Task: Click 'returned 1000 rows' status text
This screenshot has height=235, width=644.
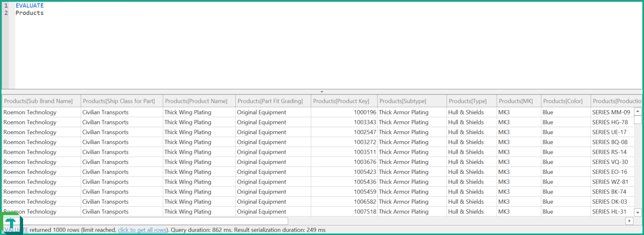Action: 54,230
